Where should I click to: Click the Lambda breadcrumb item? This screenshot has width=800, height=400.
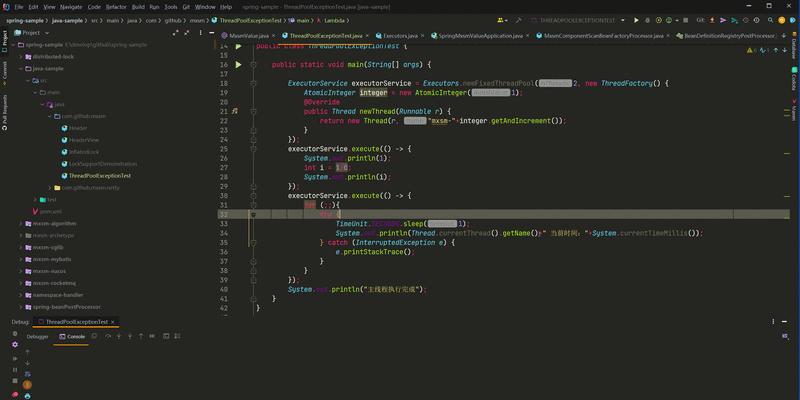click(333, 20)
